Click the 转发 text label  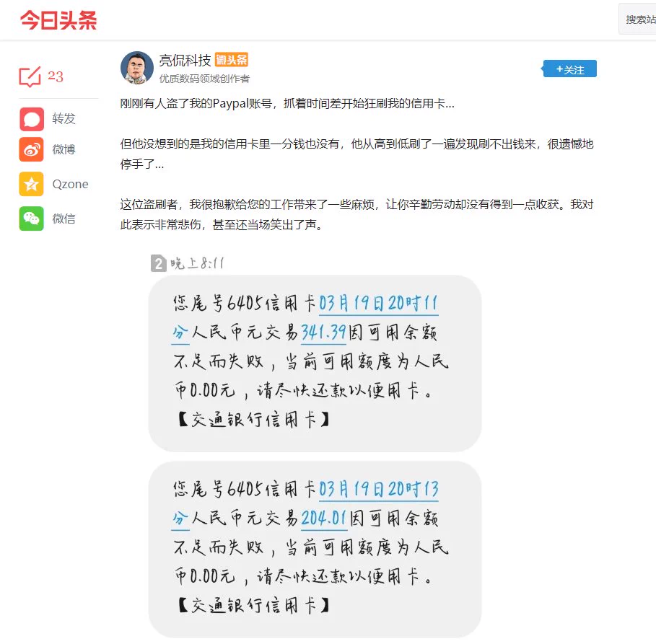pos(64,119)
